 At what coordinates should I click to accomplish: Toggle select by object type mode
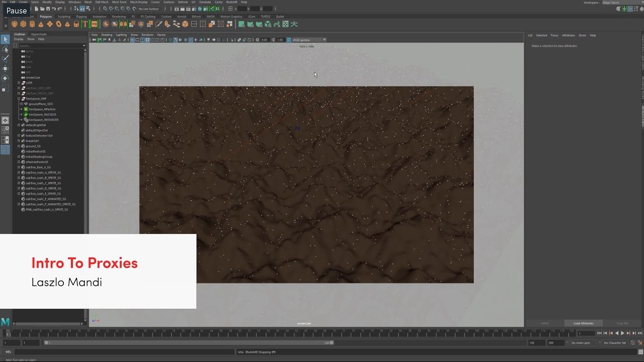[82, 9]
